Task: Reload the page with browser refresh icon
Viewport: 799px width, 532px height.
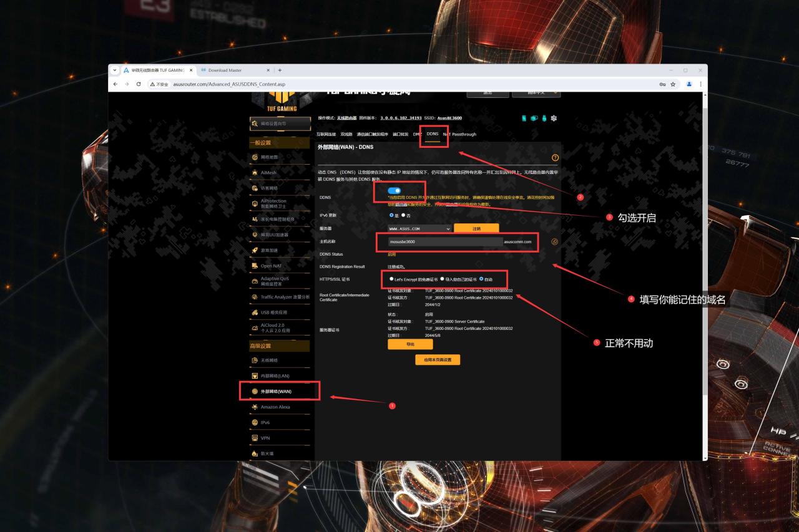Action: tap(139, 84)
